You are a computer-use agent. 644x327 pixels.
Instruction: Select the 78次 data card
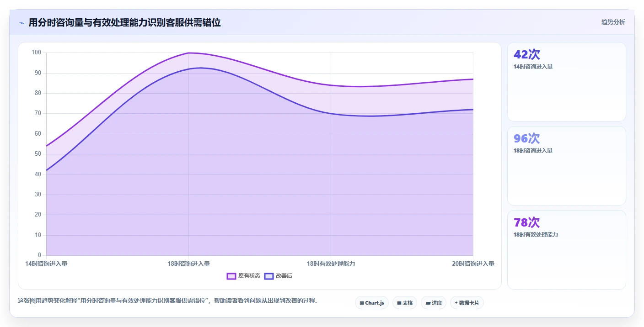[x=567, y=250]
